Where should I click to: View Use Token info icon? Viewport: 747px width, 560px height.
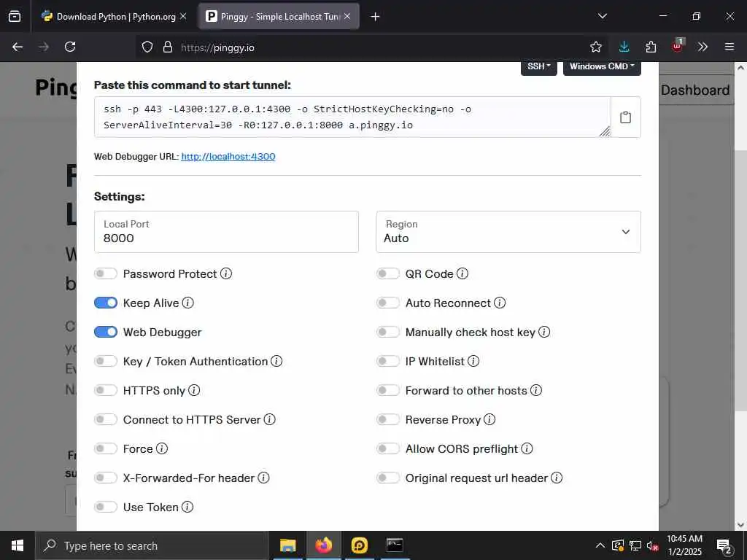point(187,507)
